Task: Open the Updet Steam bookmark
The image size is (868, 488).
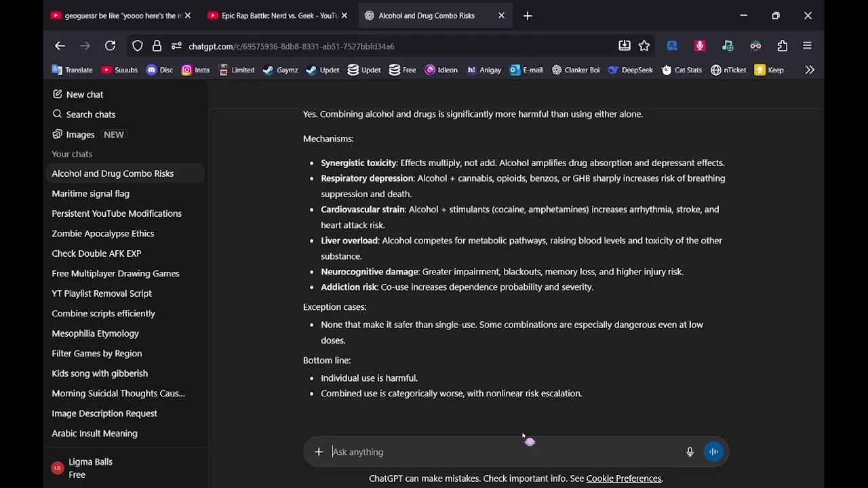Action: point(323,70)
